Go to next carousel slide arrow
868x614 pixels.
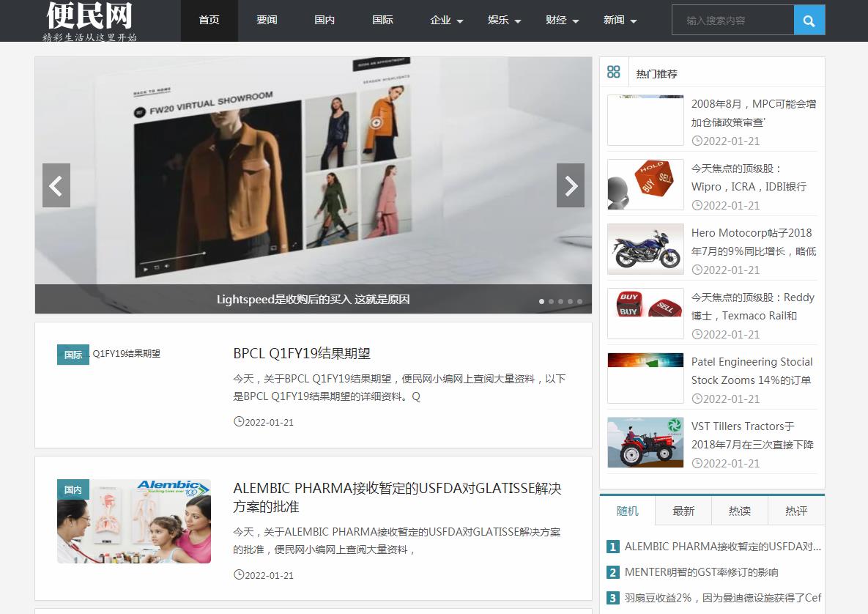[x=571, y=185]
